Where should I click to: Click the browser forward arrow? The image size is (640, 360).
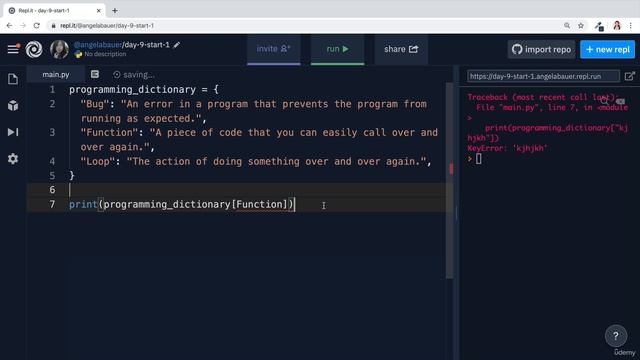[x=23, y=25]
